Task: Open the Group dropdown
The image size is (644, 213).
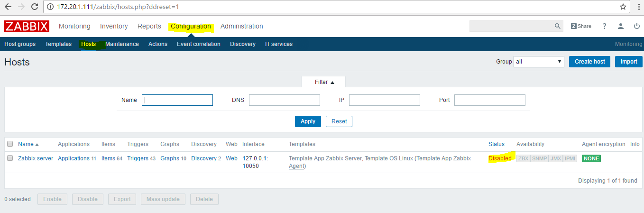Action: [x=539, y=62]
